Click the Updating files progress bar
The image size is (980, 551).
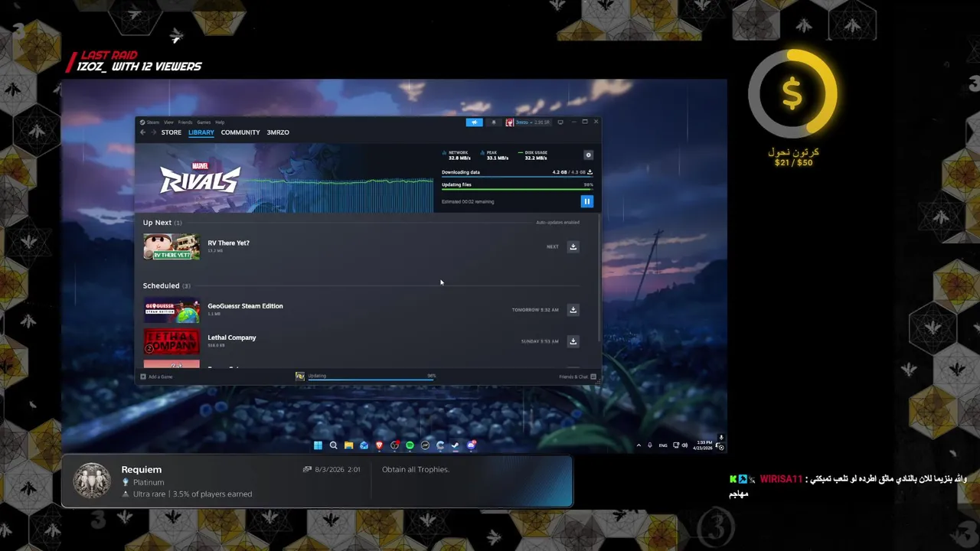517,190
